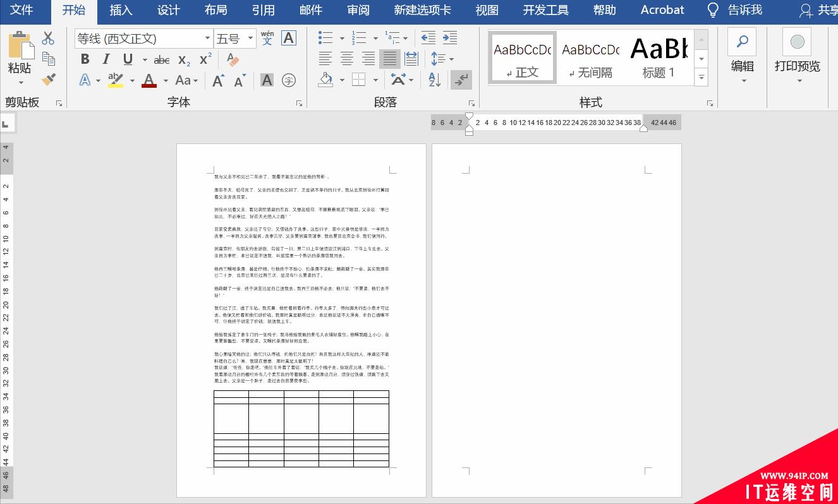Switch to the 审阅 tab

pyautogui.click(x=358, y=10)
